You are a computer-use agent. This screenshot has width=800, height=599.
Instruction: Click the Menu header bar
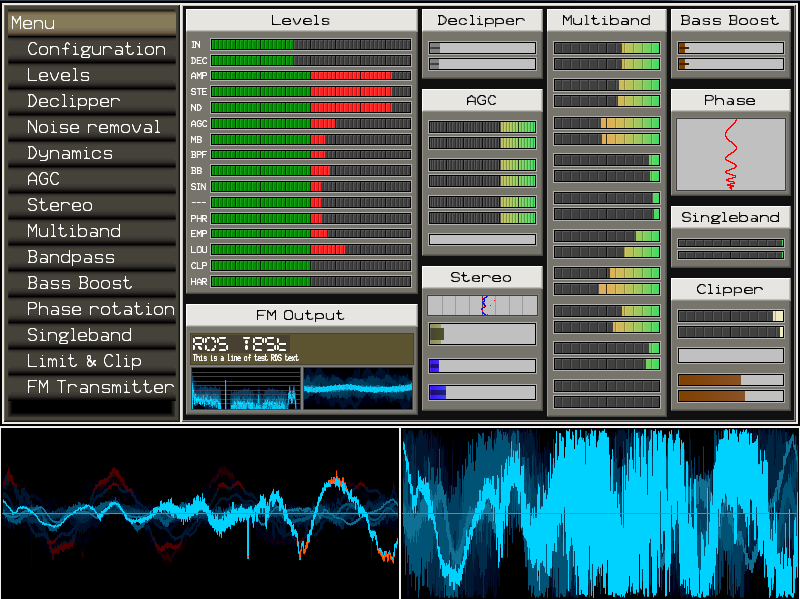(92, 23)
